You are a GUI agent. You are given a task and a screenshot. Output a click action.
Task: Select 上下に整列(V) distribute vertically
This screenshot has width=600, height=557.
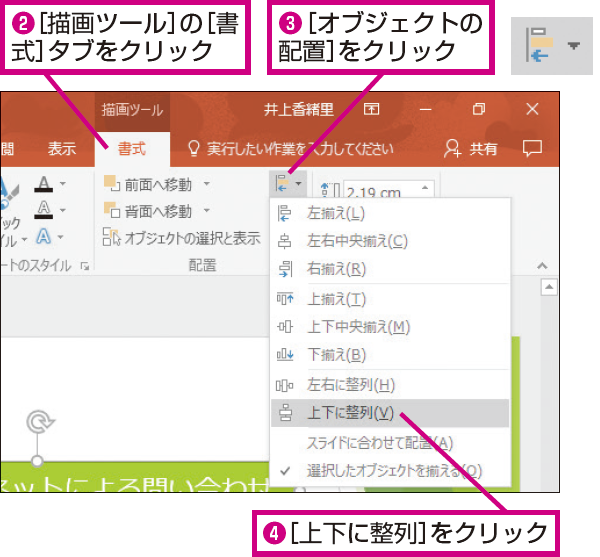(x=390, y=413)
